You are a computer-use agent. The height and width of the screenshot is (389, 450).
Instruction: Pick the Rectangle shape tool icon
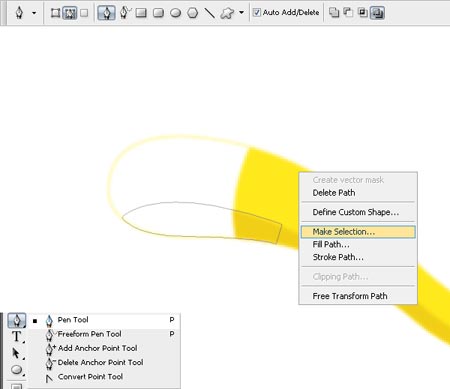coord(141,13)
